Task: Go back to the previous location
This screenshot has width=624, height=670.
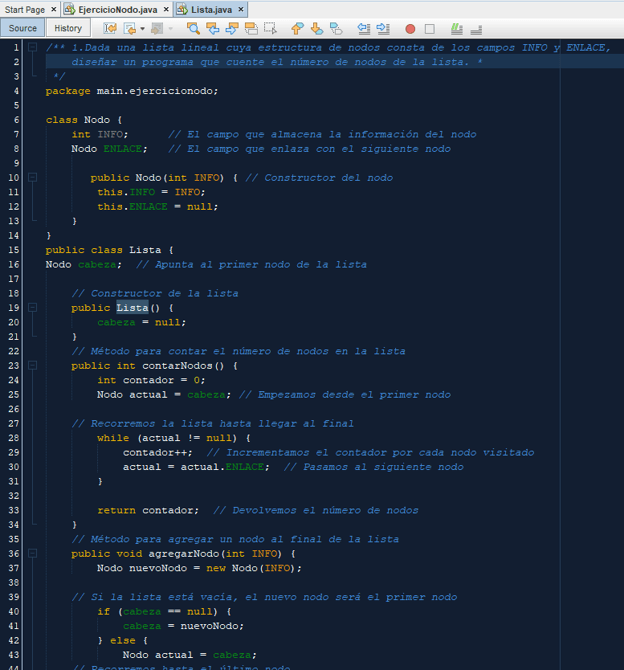Action: pos(129,29)
